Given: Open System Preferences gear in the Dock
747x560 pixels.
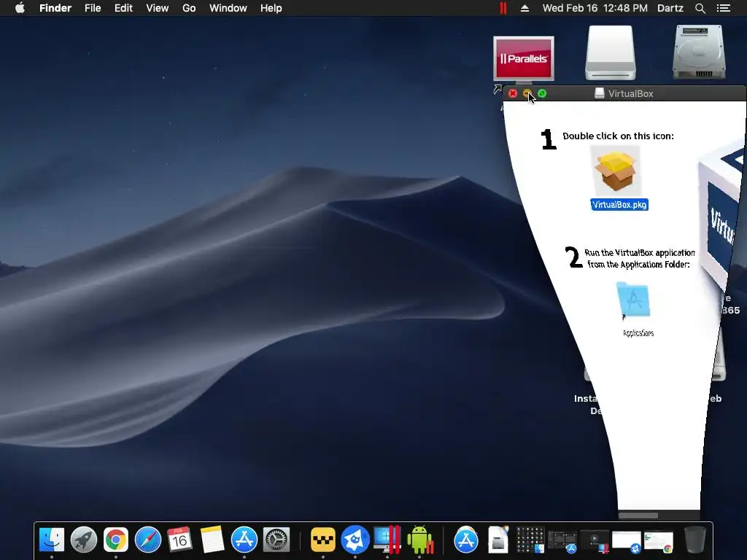Looking at the screenshot, I should tap(276, 540).
